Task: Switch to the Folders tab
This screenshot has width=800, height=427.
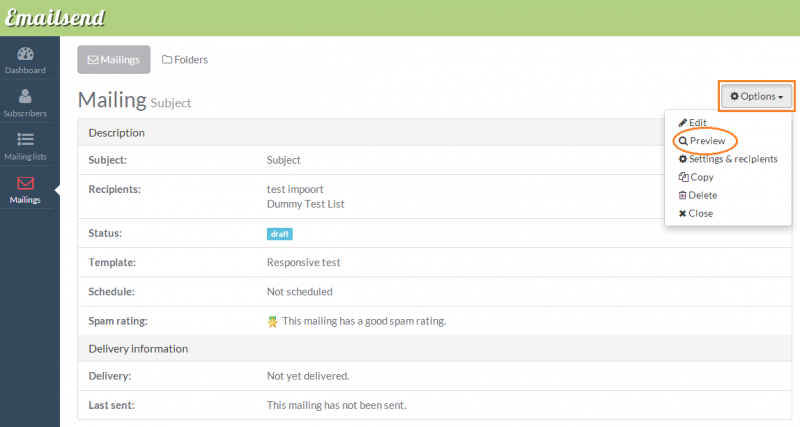Action: (x=185, y=60)
